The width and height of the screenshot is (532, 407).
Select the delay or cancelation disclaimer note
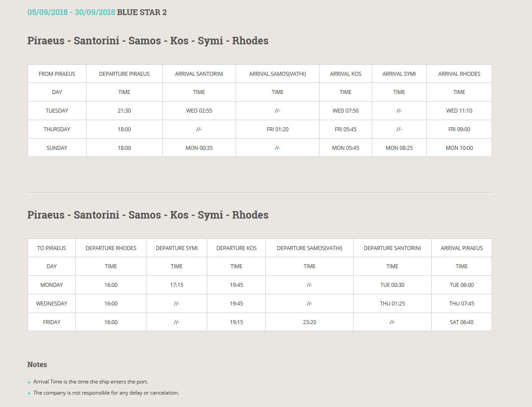coord(106,393)
